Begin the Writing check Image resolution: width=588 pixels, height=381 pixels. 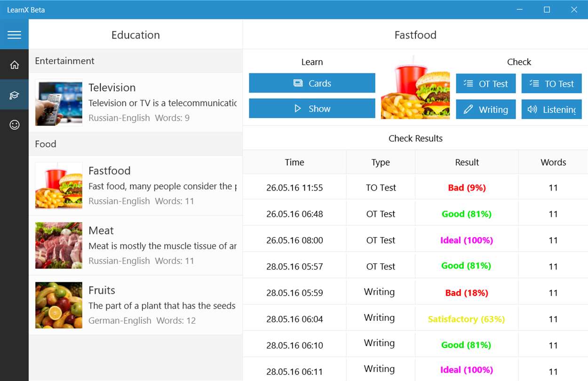(x=485, y=109)
